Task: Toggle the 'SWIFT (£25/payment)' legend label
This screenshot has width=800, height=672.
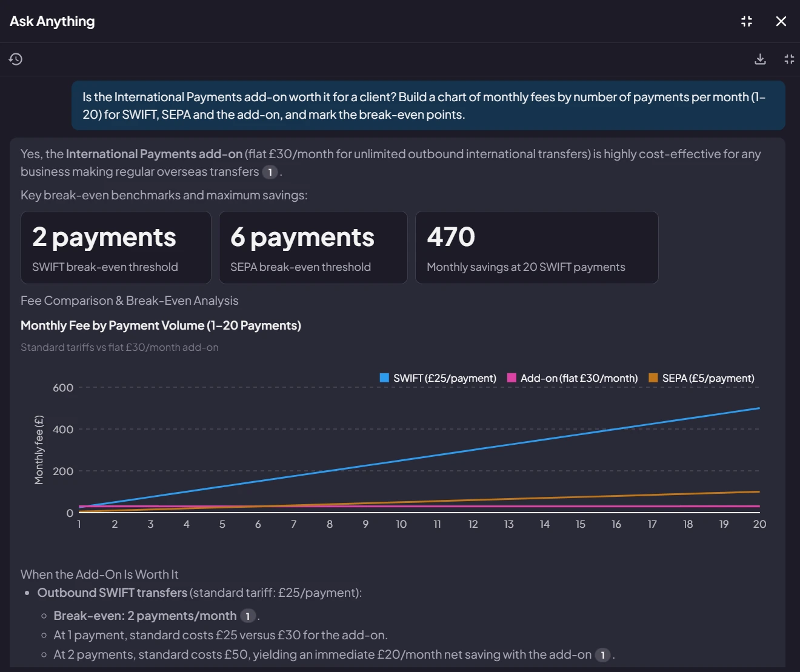Action: pos(445,378)
